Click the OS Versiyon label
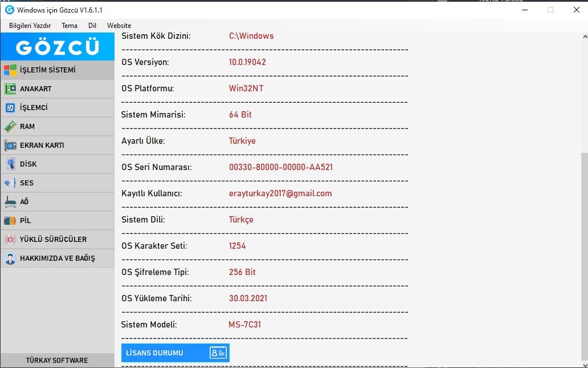The height and width of the screenshot is (368, 588). pos(145,62)
